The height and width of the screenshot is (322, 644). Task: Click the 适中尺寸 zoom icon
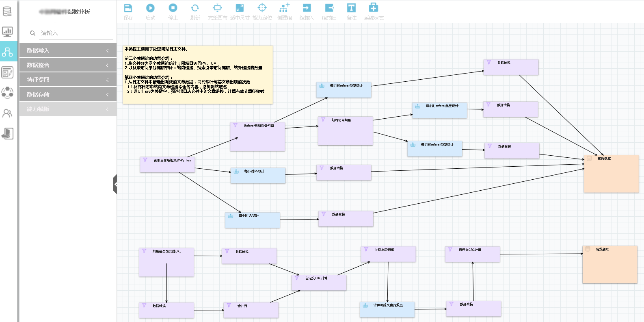[x=240, y=8]
